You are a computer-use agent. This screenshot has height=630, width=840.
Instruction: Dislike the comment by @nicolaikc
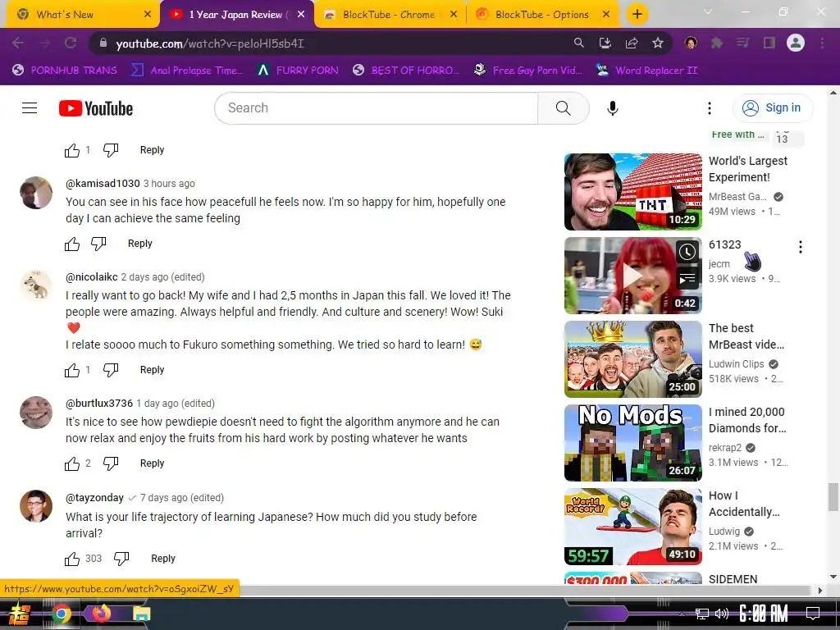[111, 370]
